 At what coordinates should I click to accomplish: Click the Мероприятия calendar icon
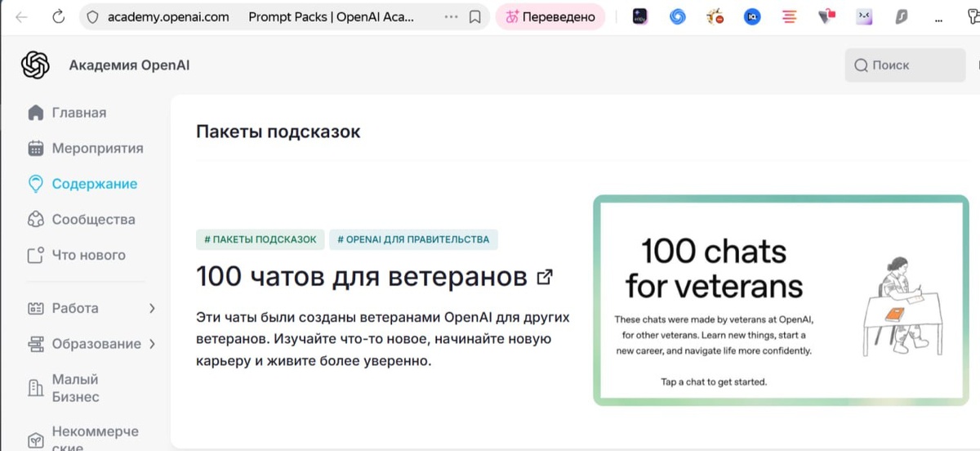[x=35, y=149]
